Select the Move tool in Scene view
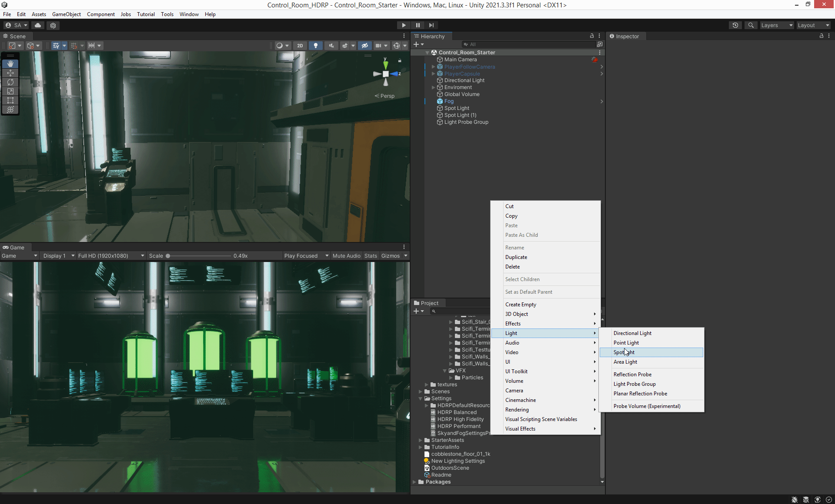The height and width of the screenshot is (504, 835). click(10, 73)
